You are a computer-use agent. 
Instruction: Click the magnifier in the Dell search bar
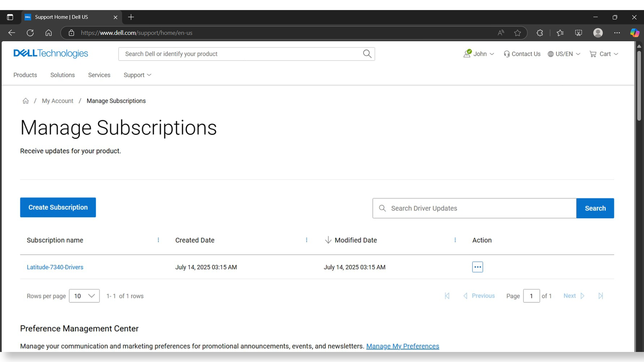pos(367,54)
